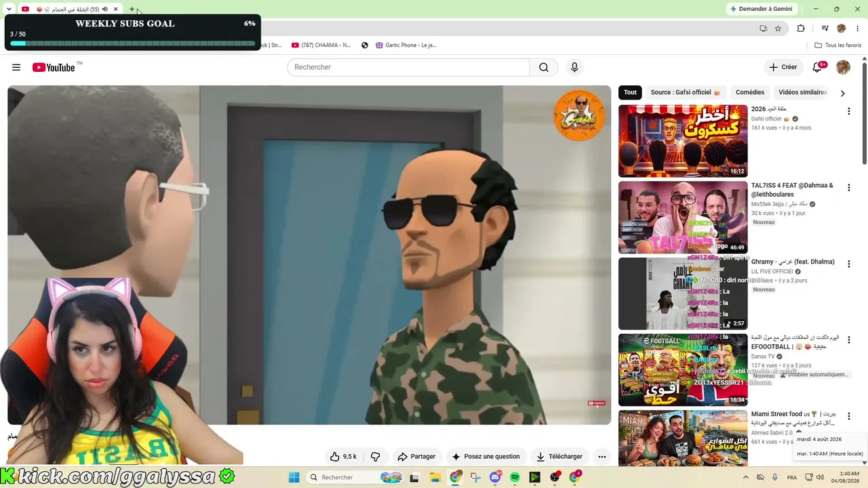Mute the tab via speaker icon
Viewport: 868px width, 488px height.
point(104,9)
